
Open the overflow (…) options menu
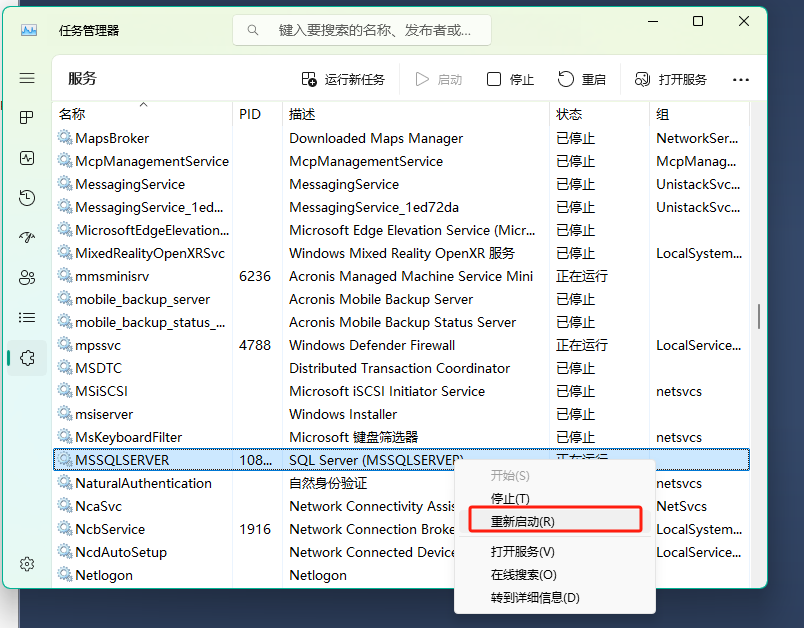(739, 78)
